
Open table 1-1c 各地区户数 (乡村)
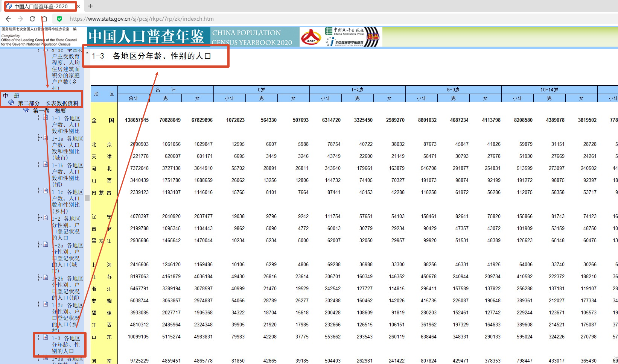tap(67, 202)
